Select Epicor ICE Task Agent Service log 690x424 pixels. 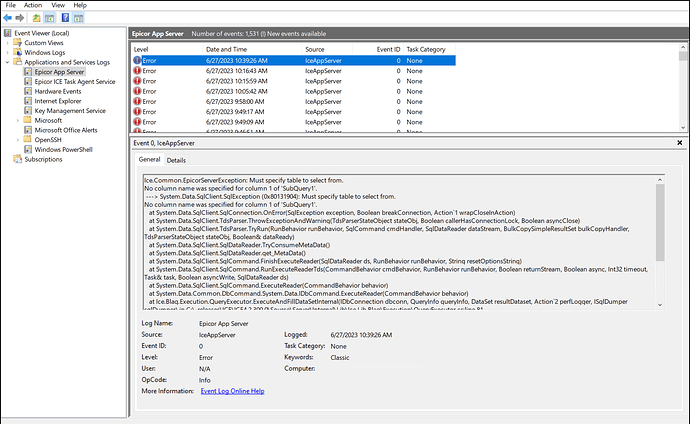(x=76, y=81)
